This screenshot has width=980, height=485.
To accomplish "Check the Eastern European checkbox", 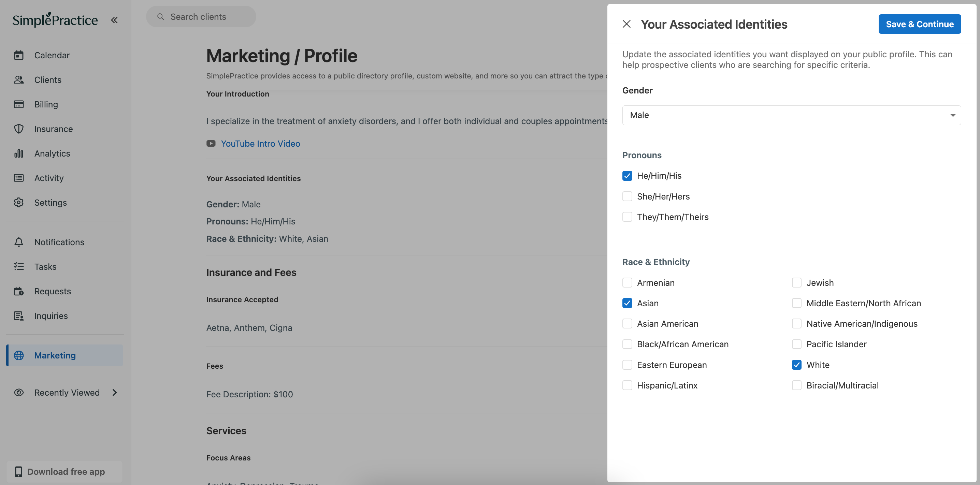I will pos(627,365).
